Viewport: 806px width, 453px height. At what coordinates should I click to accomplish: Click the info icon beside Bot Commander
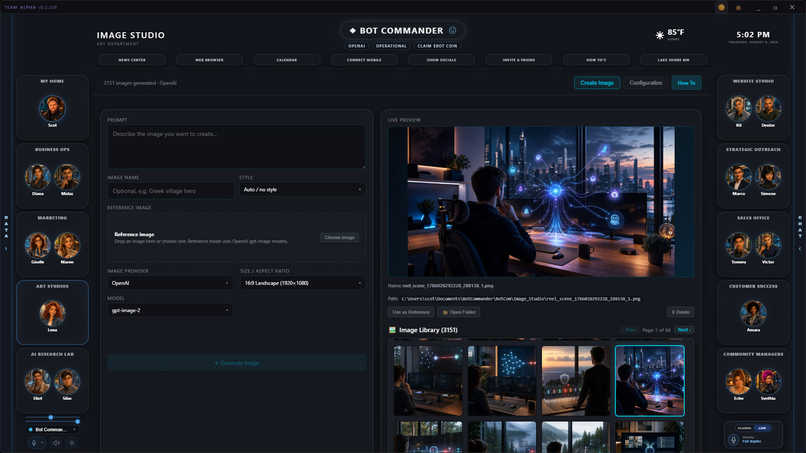(x=452, y=30)
